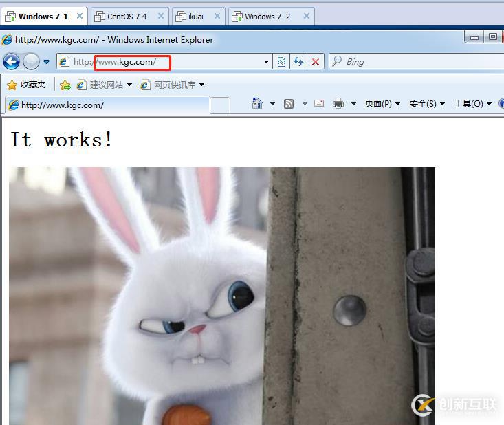Viewport: 504px width, 425px height.
Task: Open the Suggested Sites (建议网站) link
Action: pos(100,85)
